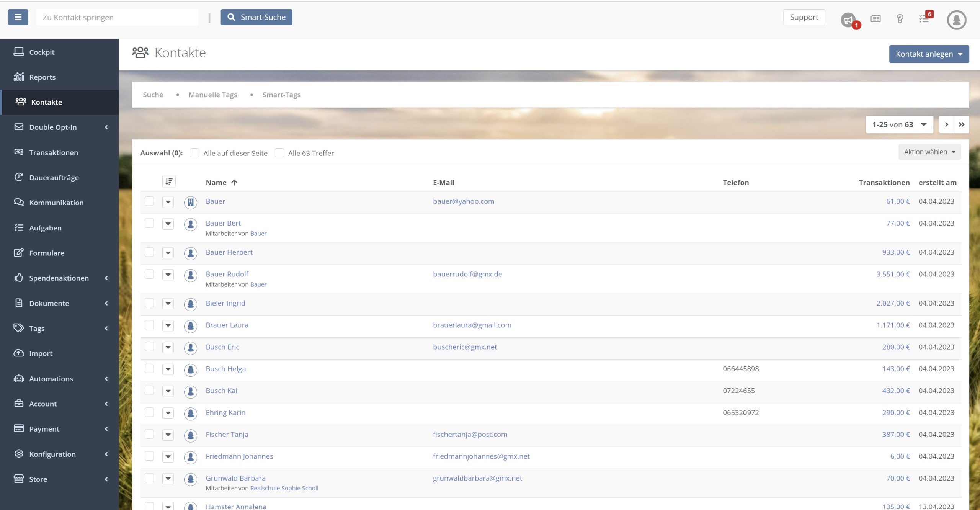The width and height of the screenshot is (980, 510).
Task: Go to the last page double-arrow
Action: point(961,124)
